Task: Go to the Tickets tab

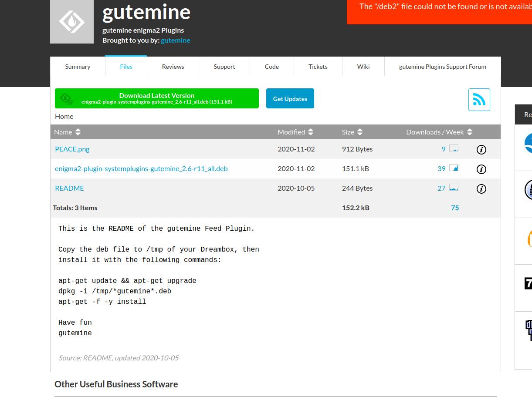Action: (x=318, y=67)
